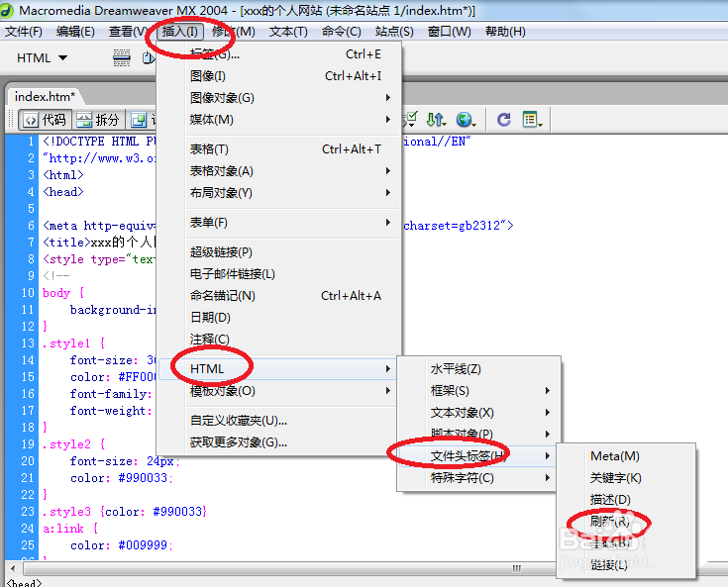Open the view options toolbar icon
This screenshot has height=587, width=728.
(x=532, y=120)
